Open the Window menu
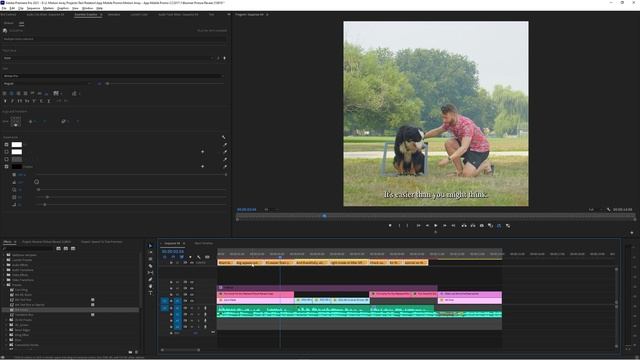Screen dimensions: 640x360 tap(87, 8)
